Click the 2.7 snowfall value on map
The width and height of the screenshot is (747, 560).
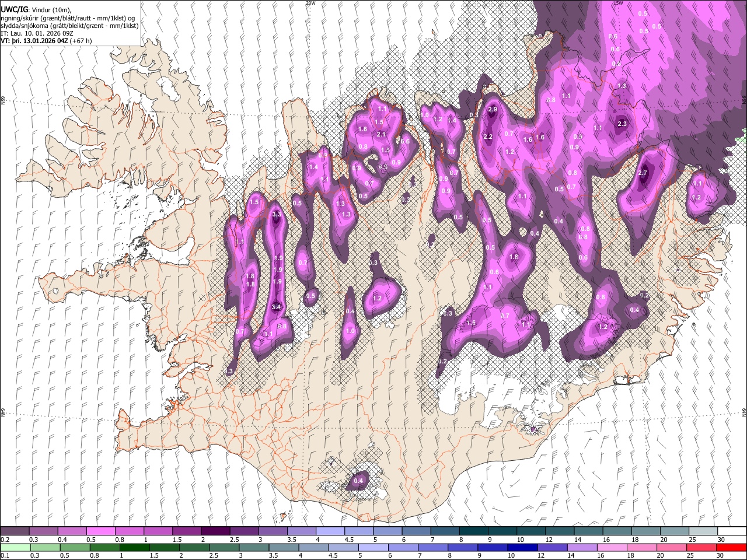click(643, 173)
